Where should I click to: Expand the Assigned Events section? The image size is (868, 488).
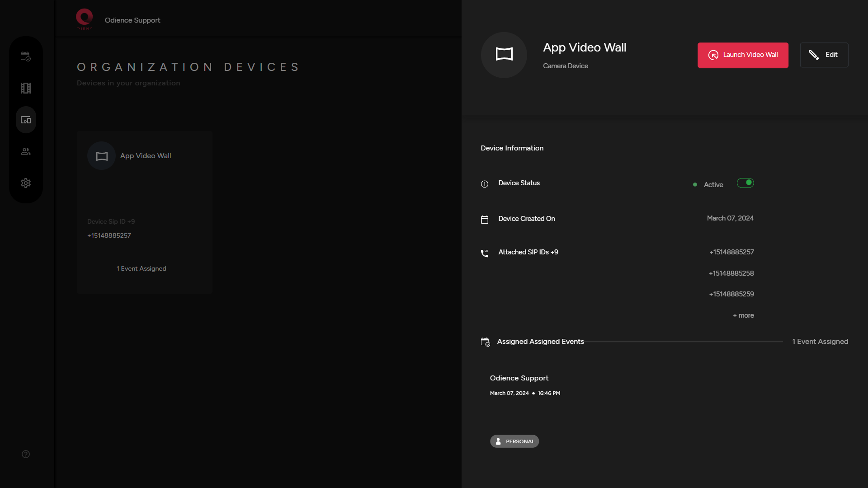pyautogui.click(x=540, y=341)
